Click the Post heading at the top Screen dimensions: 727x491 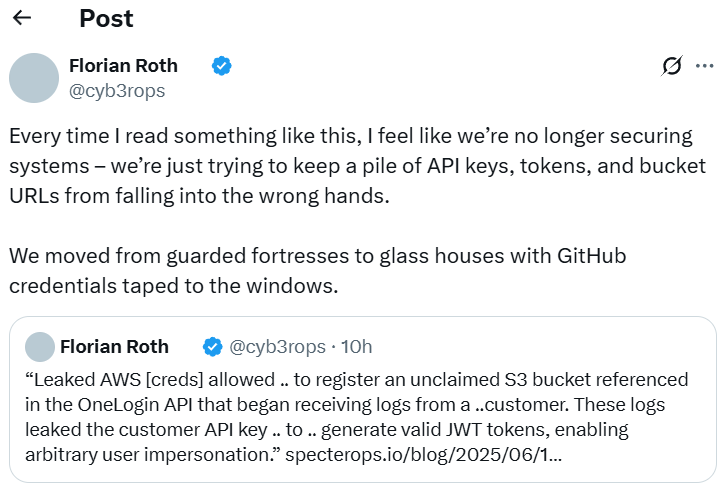click(x=106, y=19)
